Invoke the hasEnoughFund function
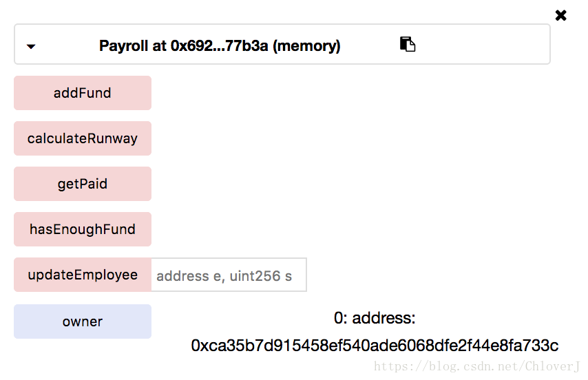 click(83, 229)
